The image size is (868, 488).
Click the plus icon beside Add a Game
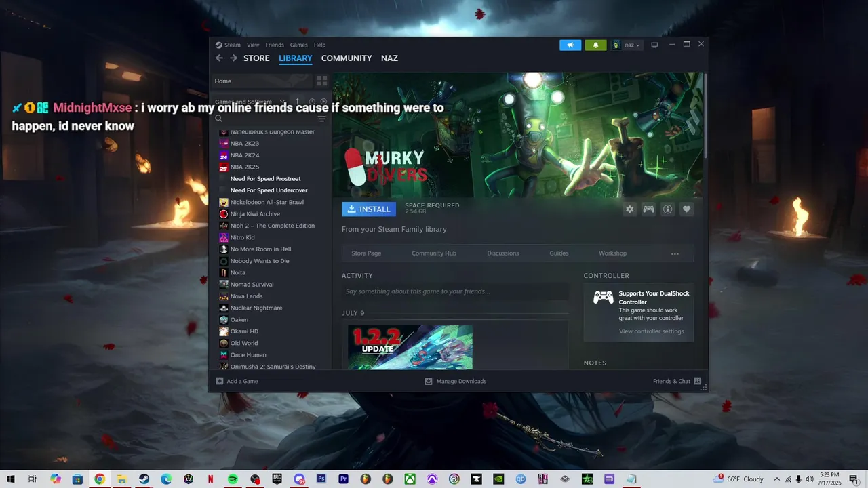219,381
